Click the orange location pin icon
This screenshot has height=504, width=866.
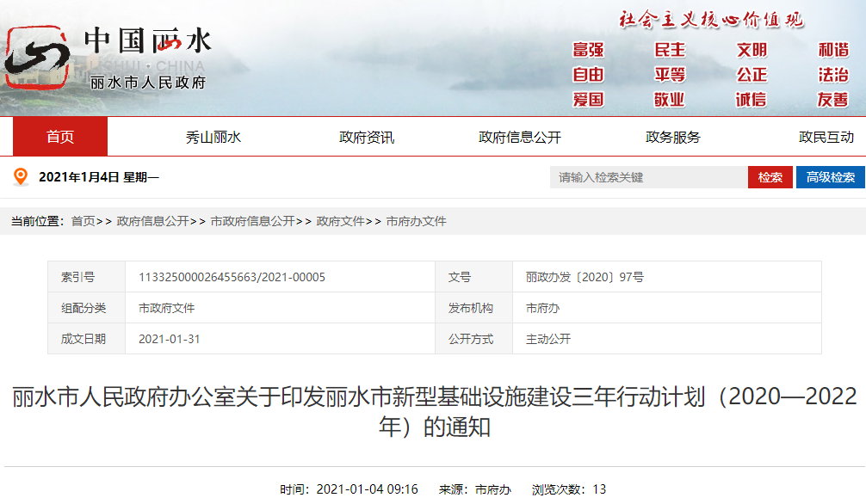tap(21, 177)
